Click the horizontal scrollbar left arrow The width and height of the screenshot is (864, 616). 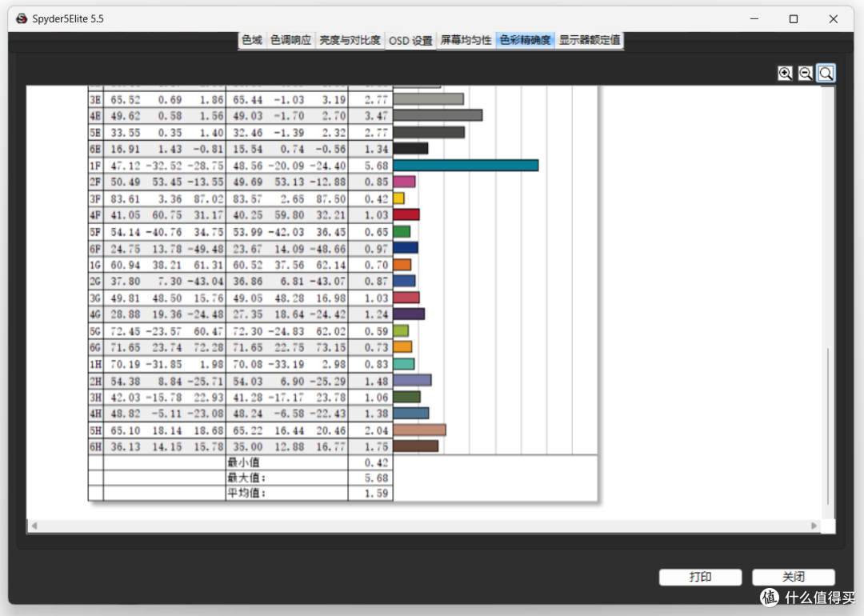(x=34, y=526)
